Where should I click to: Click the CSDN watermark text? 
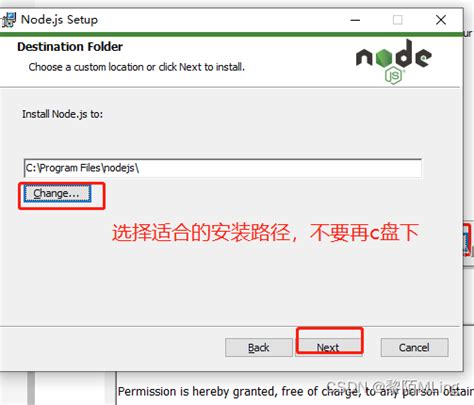coord(393,386)
